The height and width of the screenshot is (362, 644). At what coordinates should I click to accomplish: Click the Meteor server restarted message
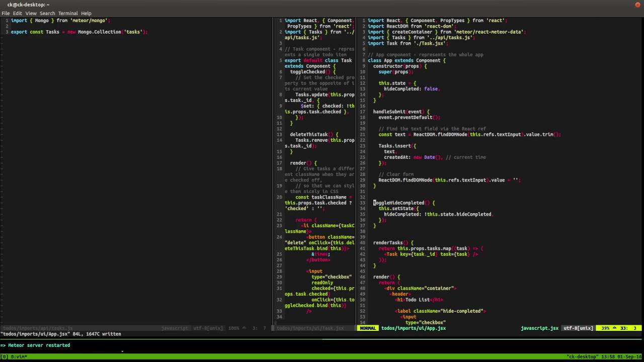point(39,345)
